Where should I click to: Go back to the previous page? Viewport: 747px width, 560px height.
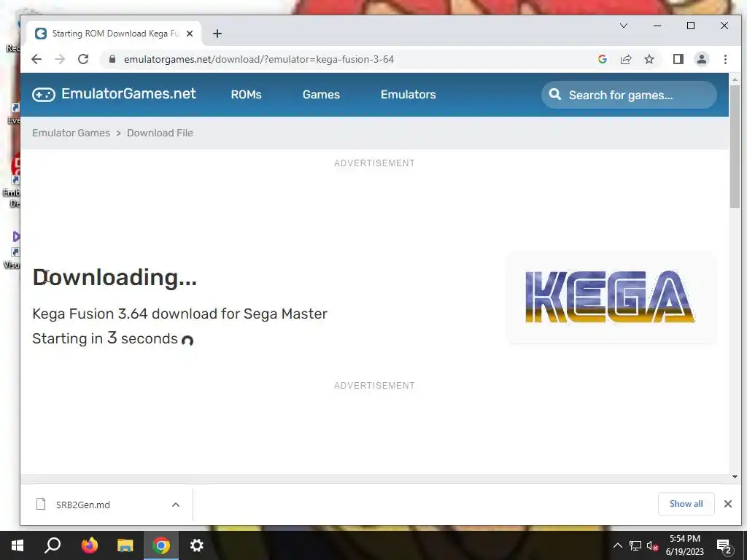pos(36,59)
